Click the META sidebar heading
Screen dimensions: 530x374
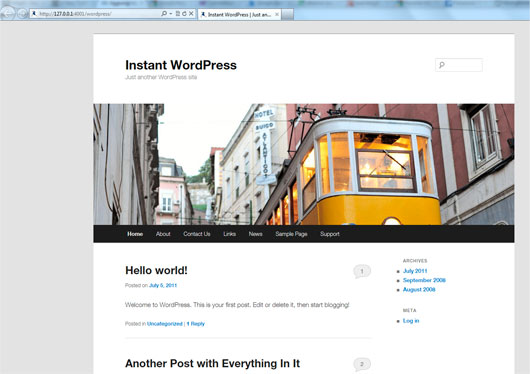pos(409,310)
